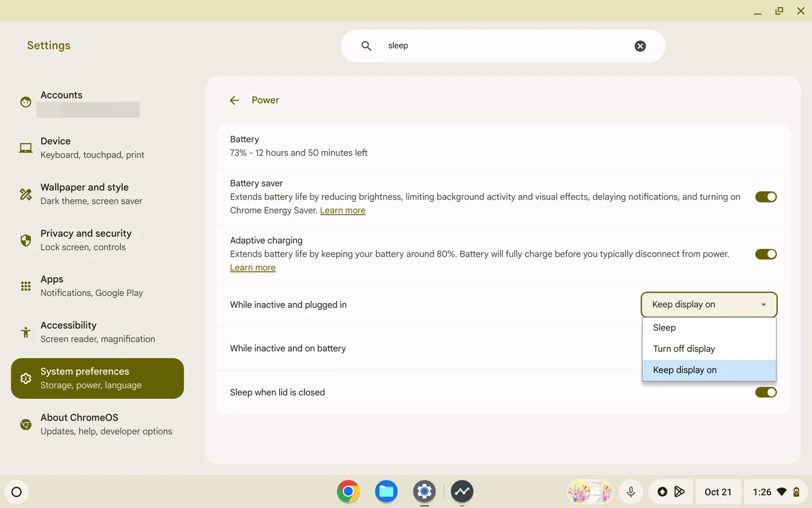Viewport: 812px width, 508px height.
Task: Click the upload notification icon in tray
Action: click(x=662, y=492)
